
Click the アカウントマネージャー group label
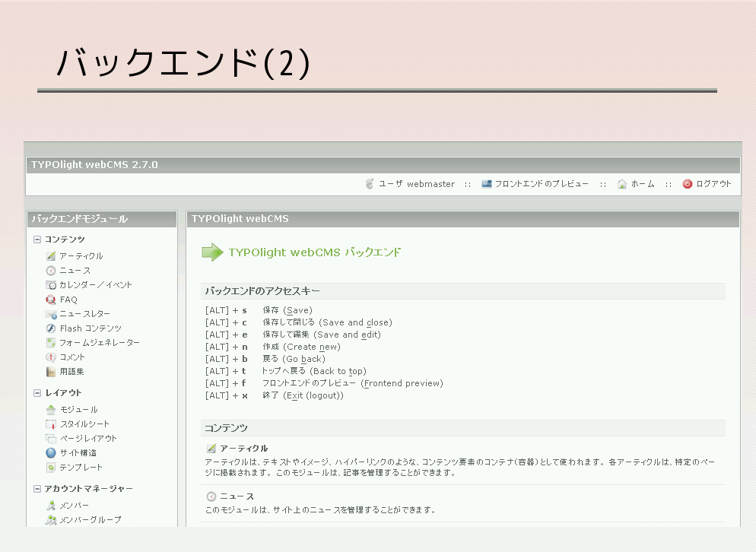click(x=89, y=488)
